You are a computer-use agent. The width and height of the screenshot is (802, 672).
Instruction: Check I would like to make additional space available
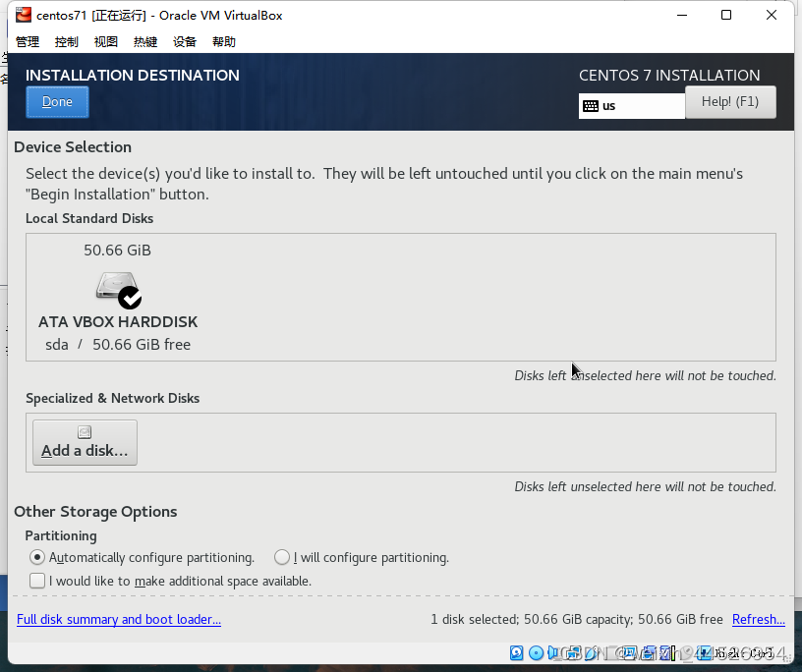point(36,580)
